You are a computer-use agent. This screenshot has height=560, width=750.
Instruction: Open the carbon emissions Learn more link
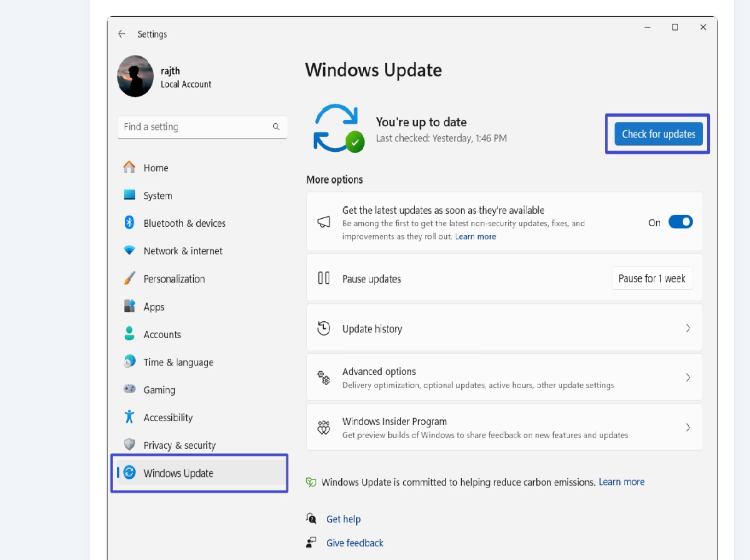pyautogui.click(x=621, y=482)
